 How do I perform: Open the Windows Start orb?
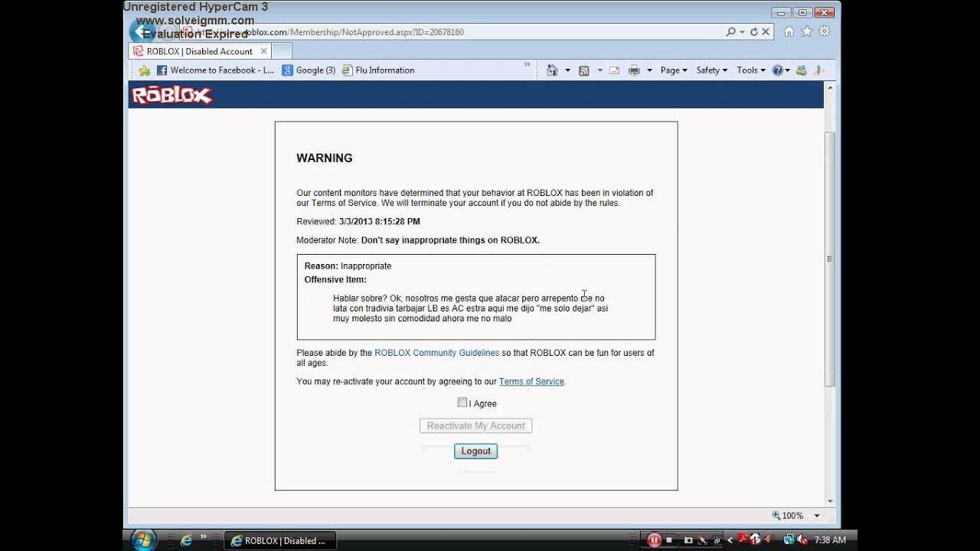144,540
